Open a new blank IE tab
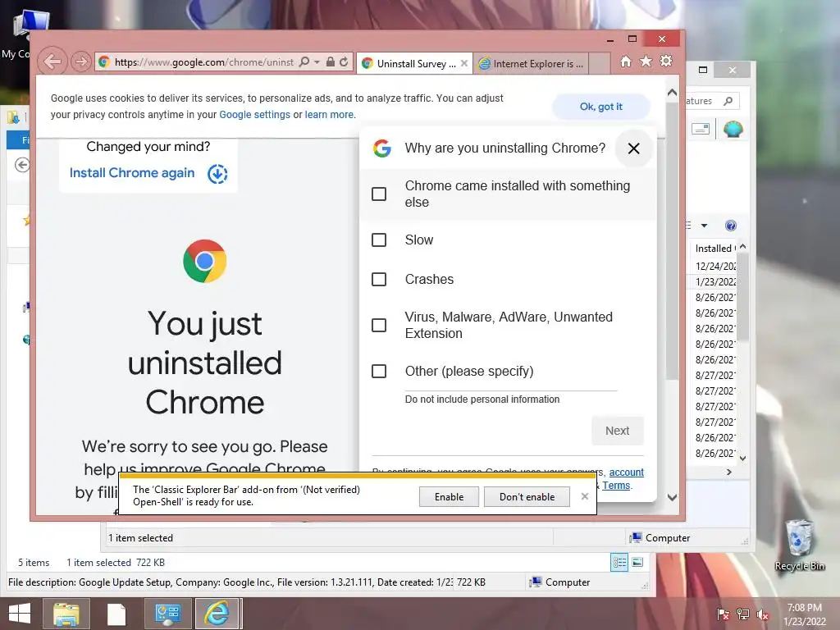Screen dimensions: 840x630 pos(600,63)
